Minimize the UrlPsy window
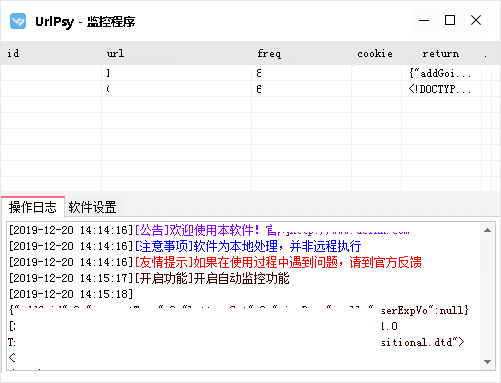The image size is (501, 383). [424, 20]
